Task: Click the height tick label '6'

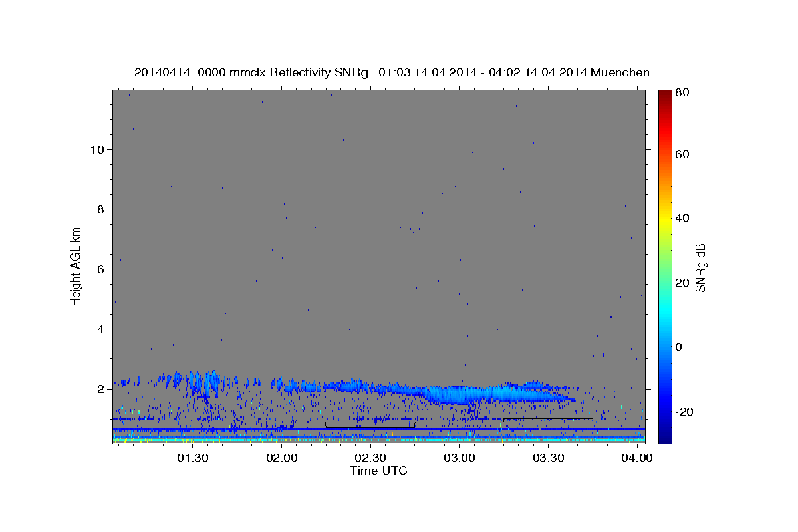Action: click(x=100, y=269)
